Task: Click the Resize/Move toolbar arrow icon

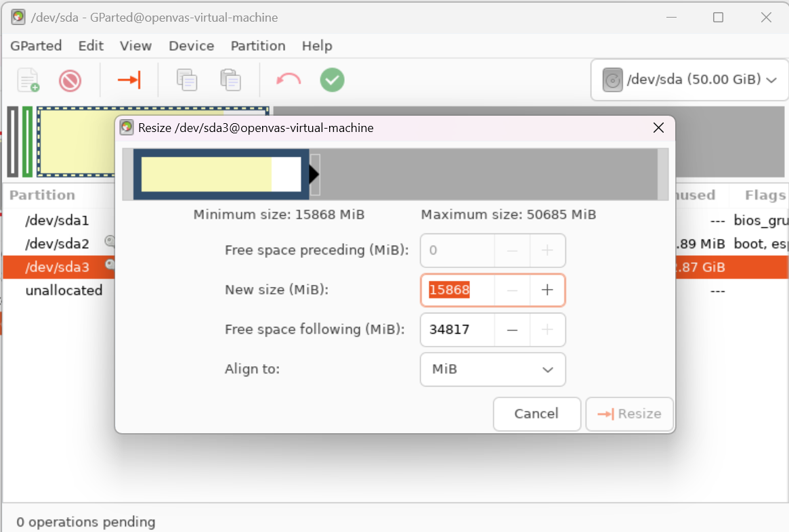Action: [x=129, y=80]
